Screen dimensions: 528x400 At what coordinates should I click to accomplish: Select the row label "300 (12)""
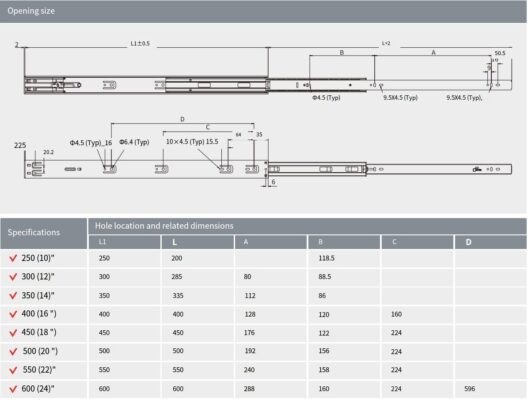click(38, 276)
